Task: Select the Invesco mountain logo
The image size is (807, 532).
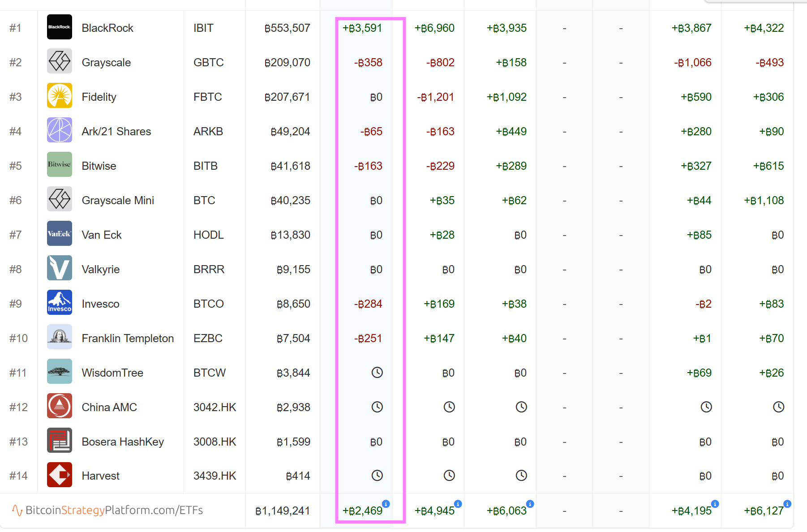Action: [59, 303]
